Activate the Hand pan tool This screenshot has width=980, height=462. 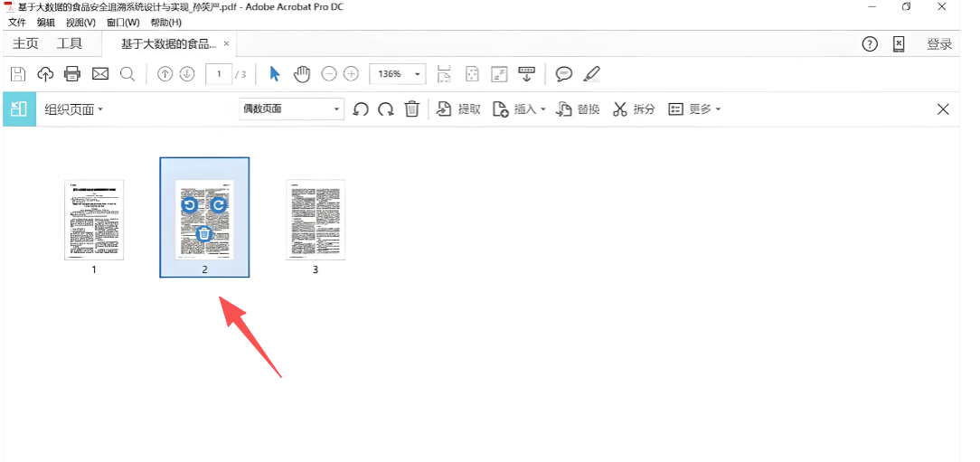pyautogui.click(x=302, y=74)
